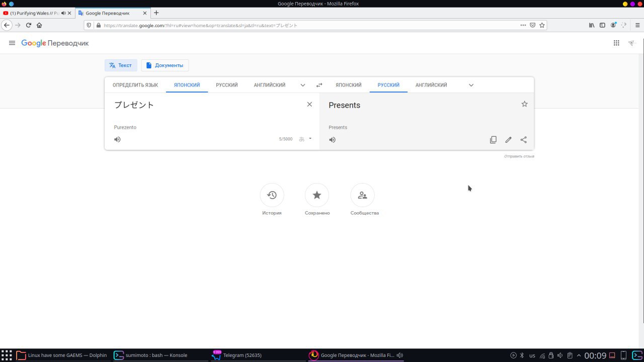The image size is (644, 362).
Task: Open the tracking protection shield
Action: click(89, 25)
